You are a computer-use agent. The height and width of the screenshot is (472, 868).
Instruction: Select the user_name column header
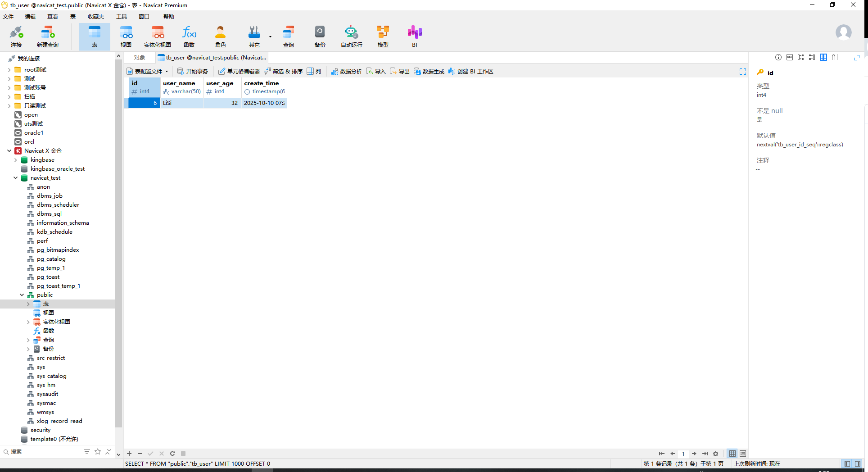[x=182, y=87]
